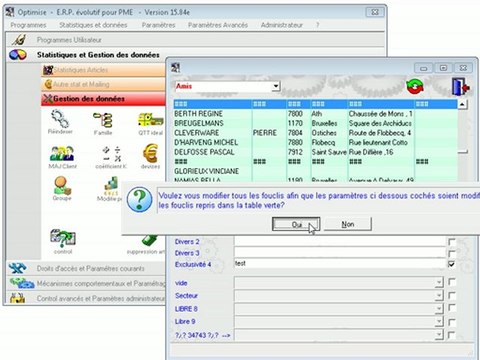Tick the LIBRE 8 checkbox
This screenshot has width=480, height=360.
tap(452, 308)
